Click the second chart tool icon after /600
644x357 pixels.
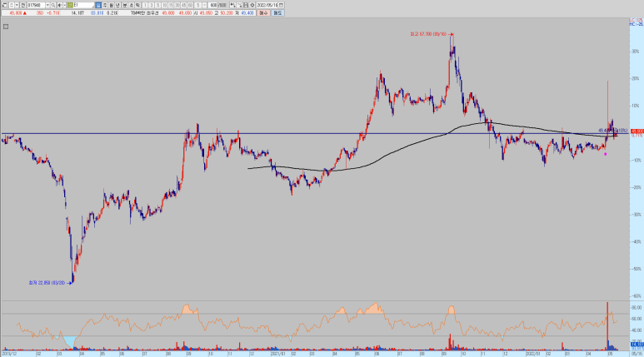tap(239, 5)
